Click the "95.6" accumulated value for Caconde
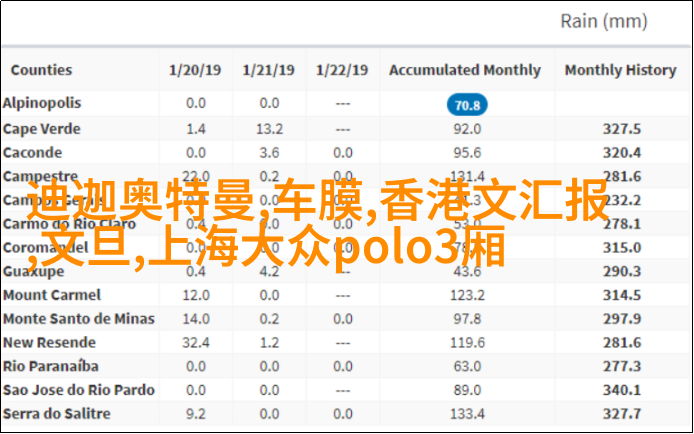The height and width of the screenshot is (434, 694). pyautogui.click(x=467, y=153)
